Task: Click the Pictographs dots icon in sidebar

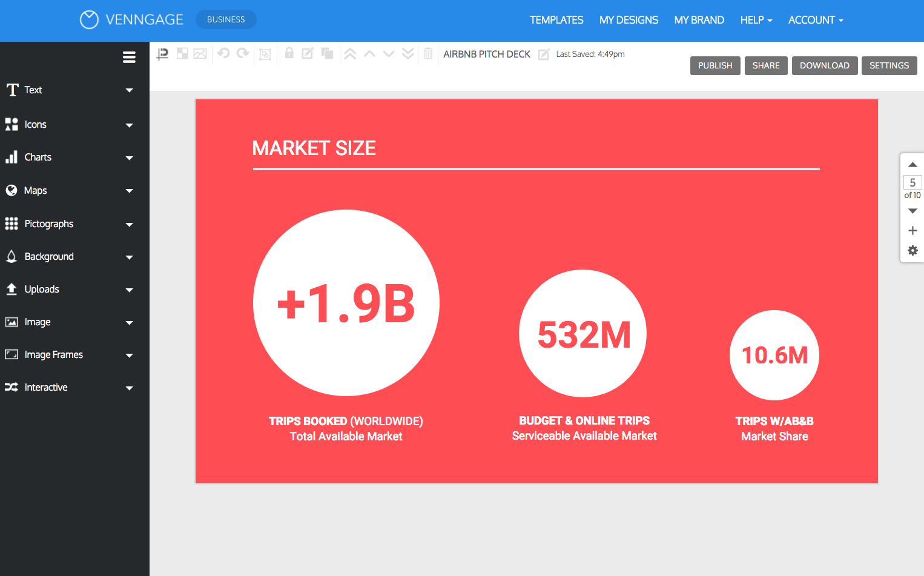Action: (x=12, y=223)
